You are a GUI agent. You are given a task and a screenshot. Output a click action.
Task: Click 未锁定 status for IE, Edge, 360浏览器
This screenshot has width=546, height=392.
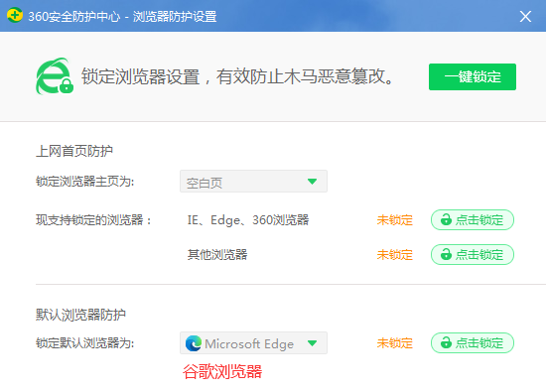[x=394, y=220]
